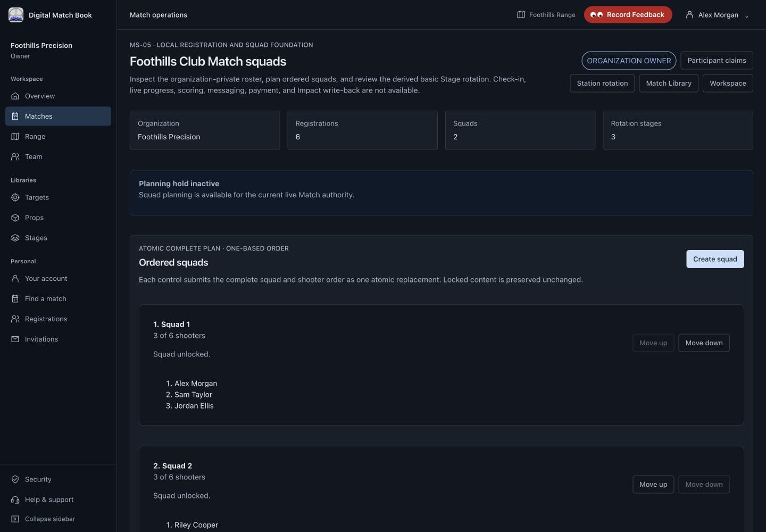The width and height of the screenshot is (766, 532).
Task: Click the Range map icon in sidebar
Action: click(15, 137)
